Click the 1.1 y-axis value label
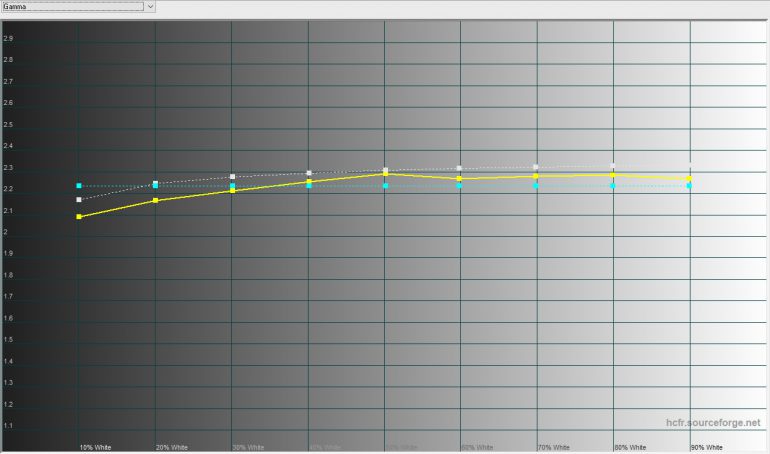This screenshot has height=454, width=770. click(x=7, y=426)
